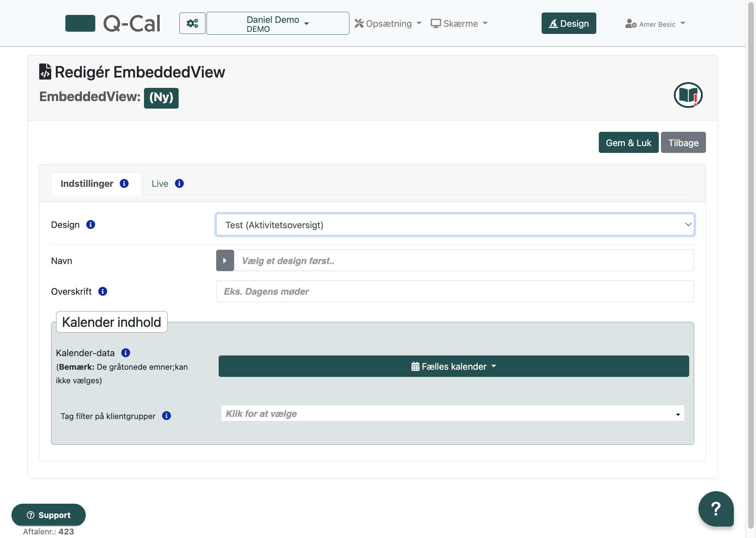Viewport: 756px width, 538px height.
Task: Click the Kalender indhold heading
Action: [x=111, y=322]
